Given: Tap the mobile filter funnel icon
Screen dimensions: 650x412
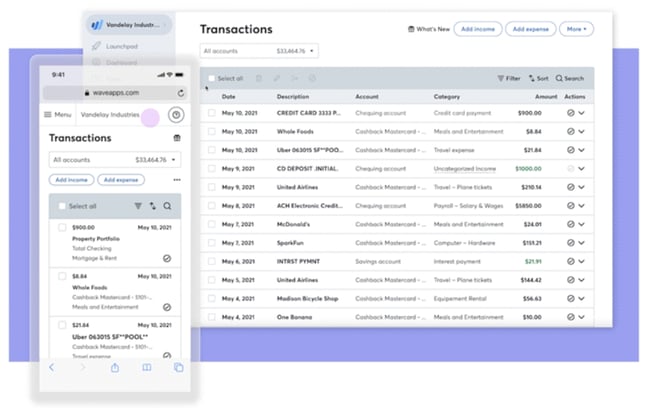Looking at the screenshot, I should click(x=138, y=206).
